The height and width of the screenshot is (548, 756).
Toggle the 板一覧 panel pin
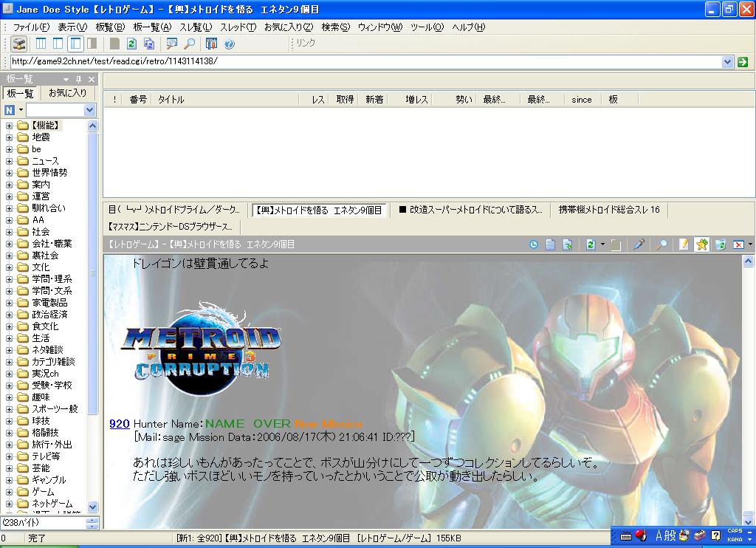(x=78, y=79)
